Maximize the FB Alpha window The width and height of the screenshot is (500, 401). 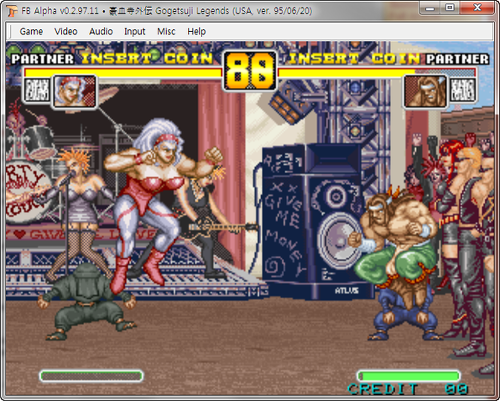click(450, 8)
